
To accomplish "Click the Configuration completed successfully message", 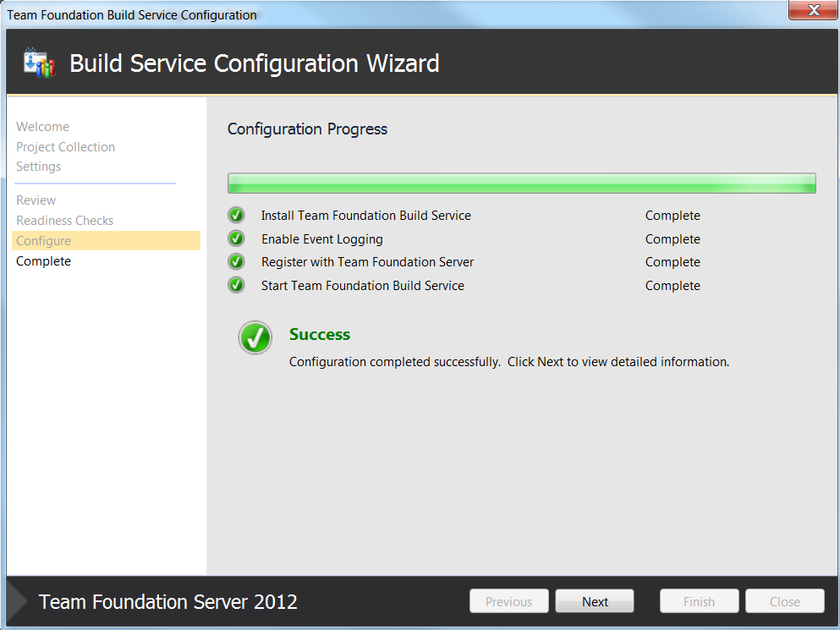I will coord(509,362).
